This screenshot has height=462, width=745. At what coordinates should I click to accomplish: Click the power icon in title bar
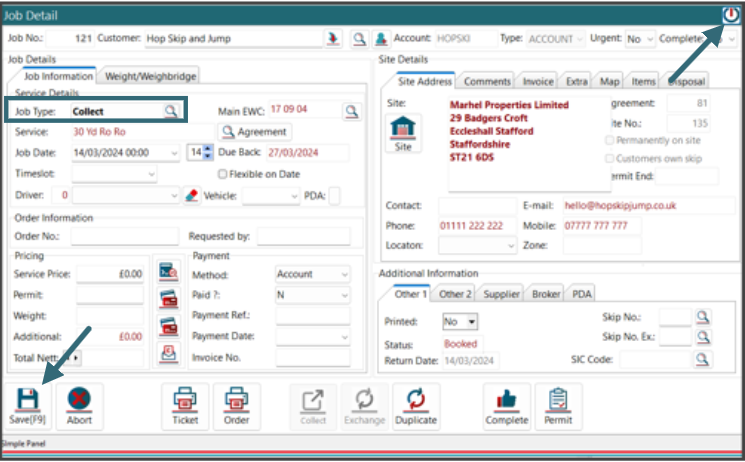pyautogui.click(x=731, y=15)
